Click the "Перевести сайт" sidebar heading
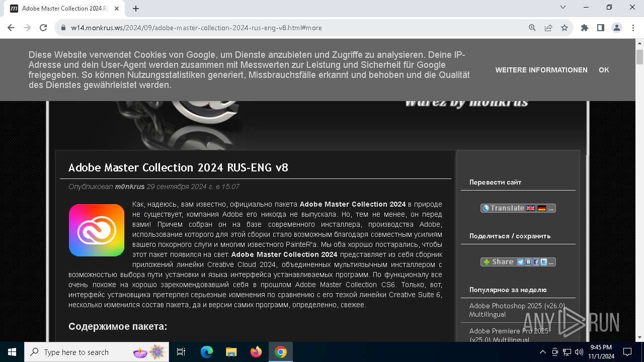Viewport: 644px width, 362px height. pyautogui.click(x=495, y=182)
